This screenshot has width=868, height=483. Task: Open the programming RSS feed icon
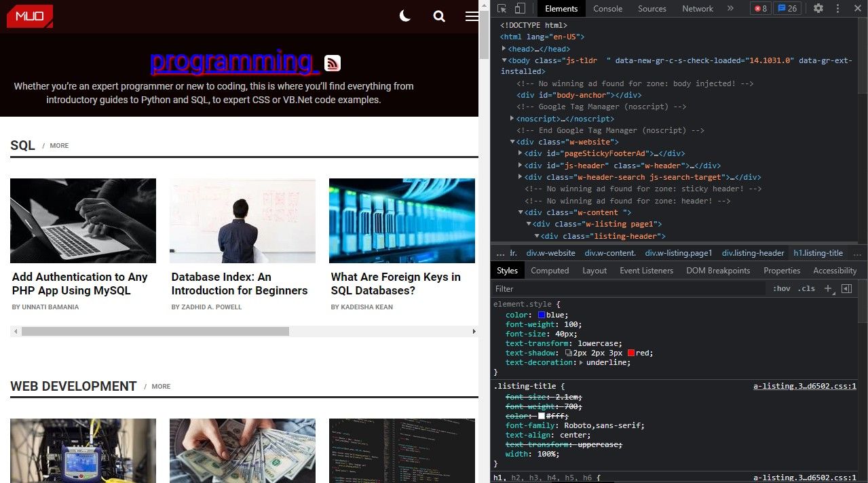tap(332, 63)
